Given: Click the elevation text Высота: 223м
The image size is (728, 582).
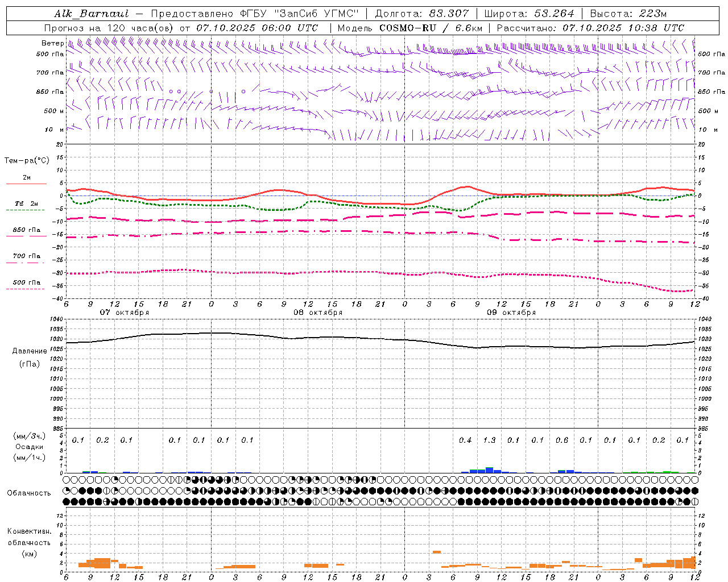Looking at the screenshot, I should click(x=628, y=14).
